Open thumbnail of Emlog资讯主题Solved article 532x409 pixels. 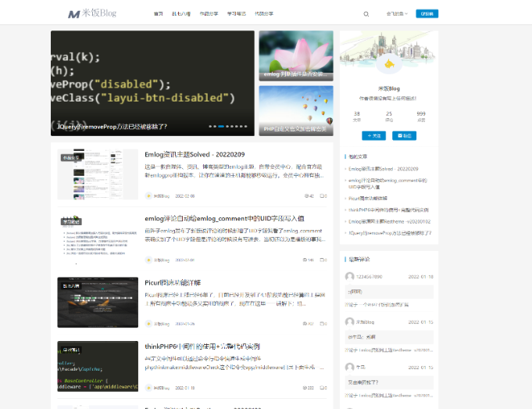(98, 174)
